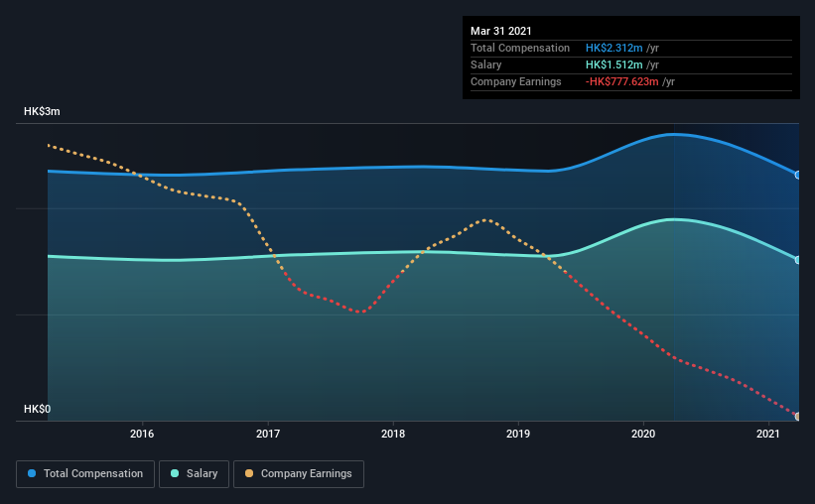Viewport: 815px width, 504px height.
Task: Click the Salary line endpoint marker
Action: tap(797, 260)
